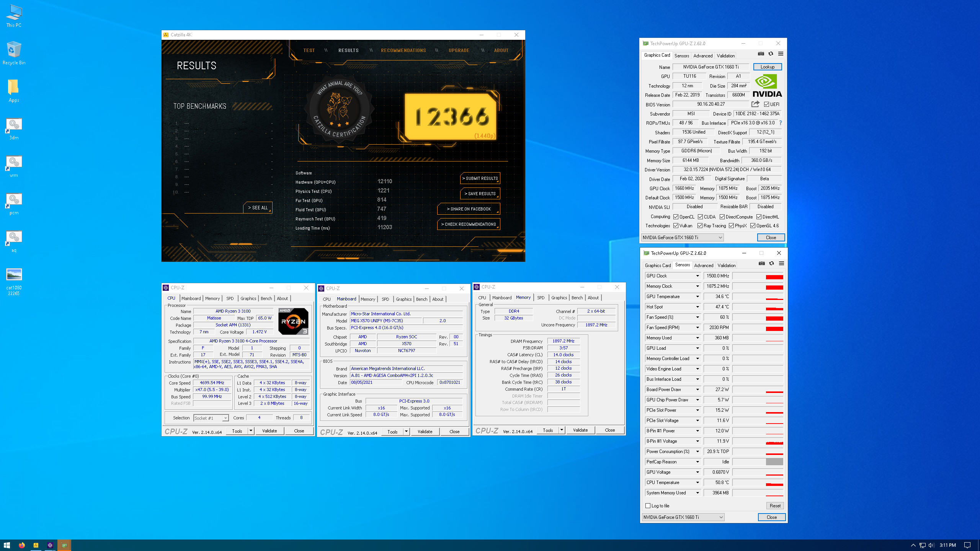Switch to Advanced tab in GPU-Z Graphics Card window

coord(703,56)
